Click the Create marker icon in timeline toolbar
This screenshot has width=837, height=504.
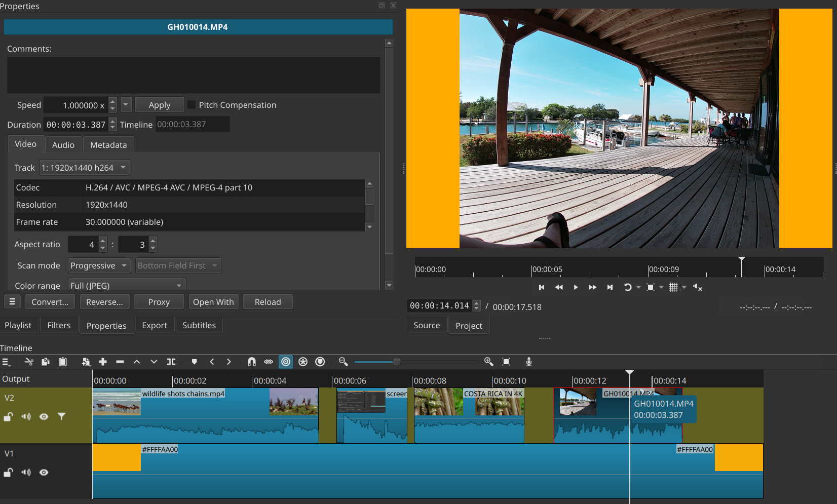point(194,362)
